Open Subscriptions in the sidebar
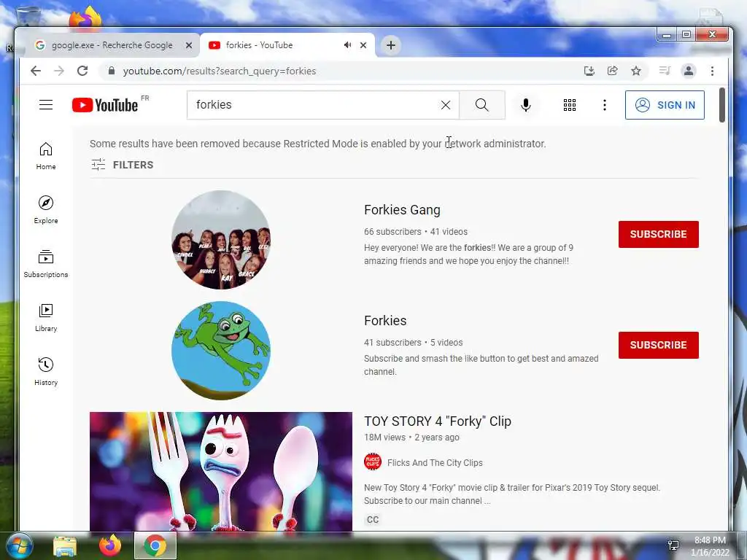The image size is (747, 560). pos(46,264)
